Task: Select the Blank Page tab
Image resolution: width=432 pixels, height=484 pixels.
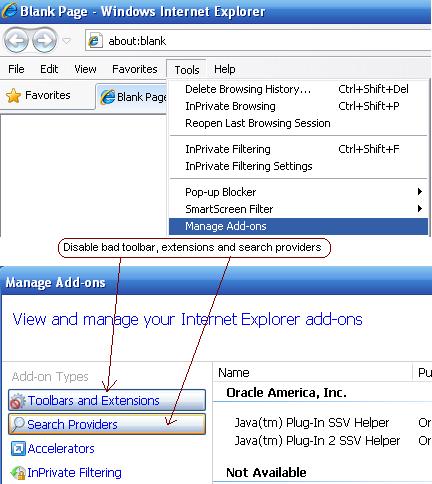Action: pos(132,97)
